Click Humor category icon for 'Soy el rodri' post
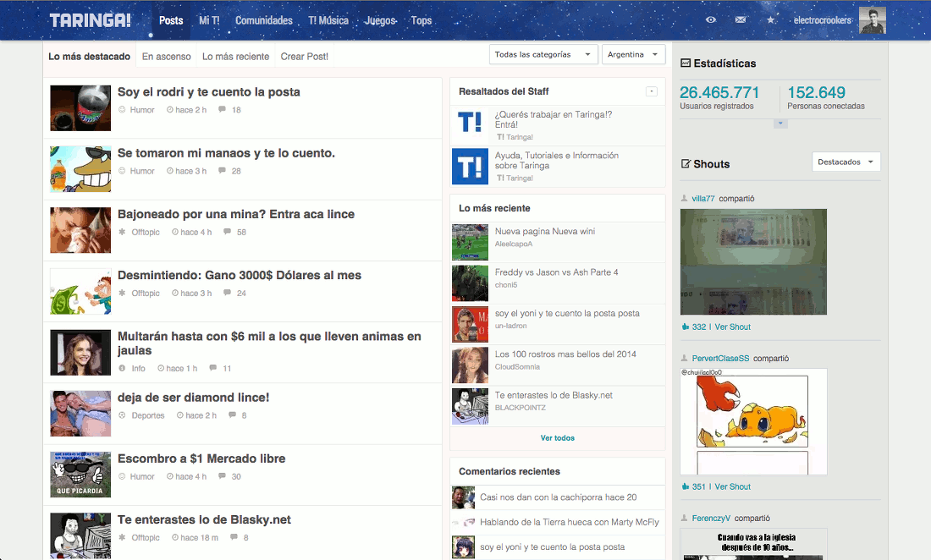931x560 pixels. tap(122, 109)
